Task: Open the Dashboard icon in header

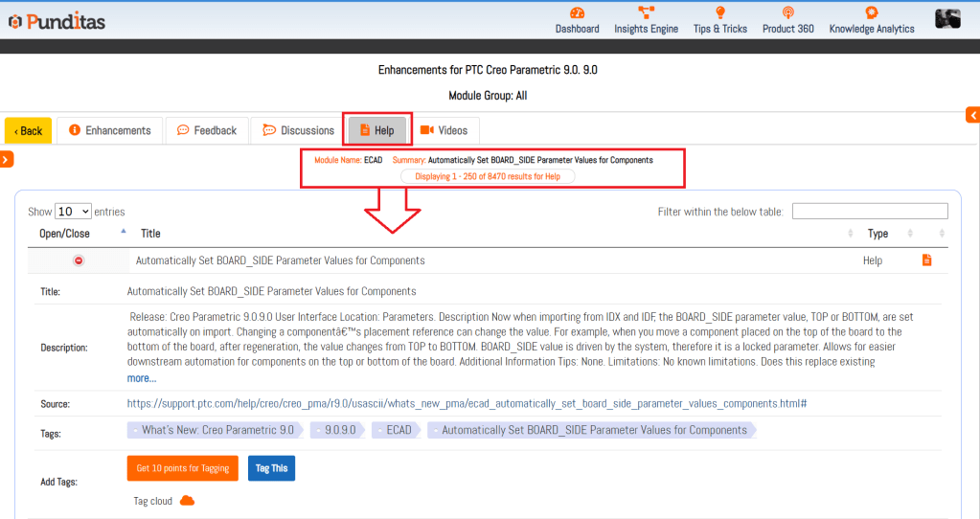Action: [x=577, y=13]
